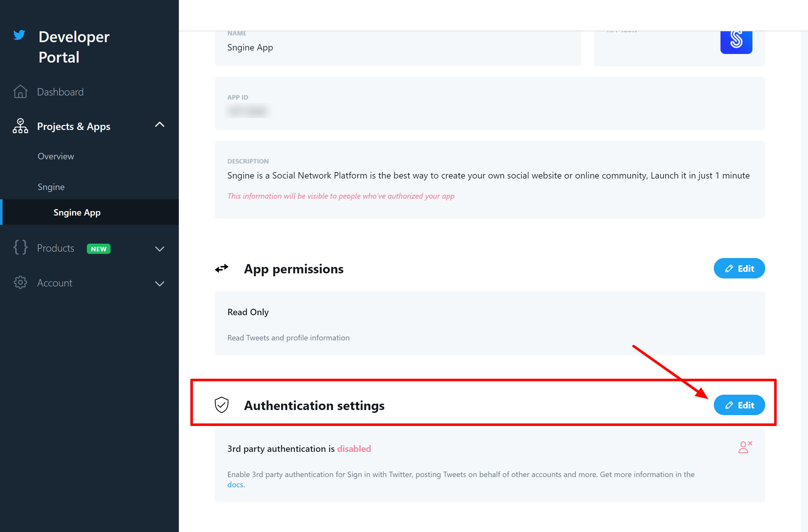Expand the Account menu chevron

(160, 284)
